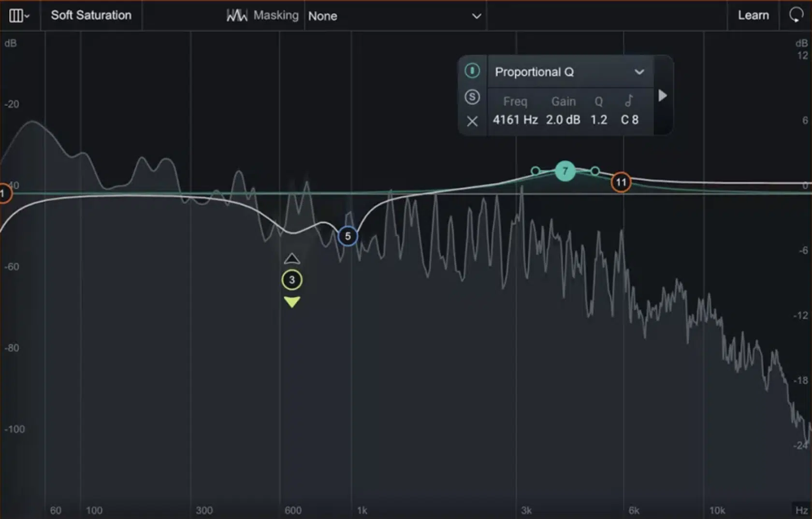This screenshot has height=519, width=812.
Task: Click the Gain label in band panel
Action: 564,101
